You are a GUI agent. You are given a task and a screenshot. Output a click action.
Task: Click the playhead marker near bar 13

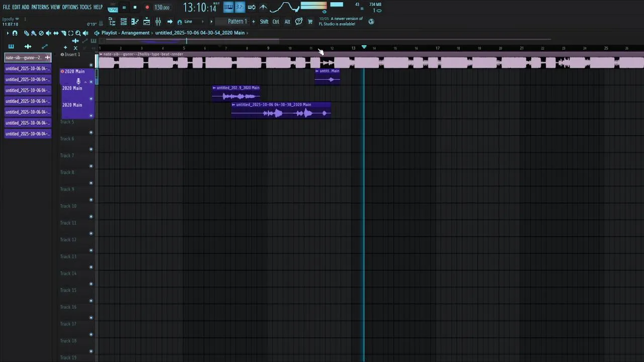364,47
